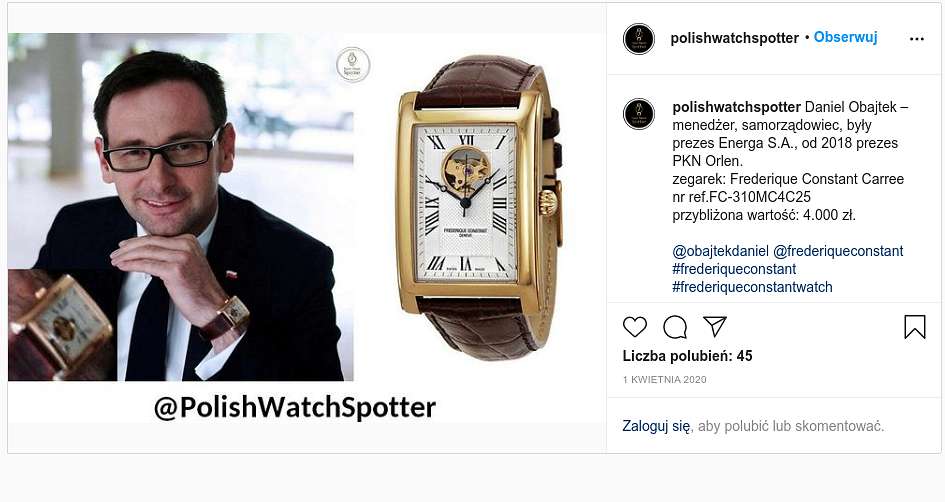Image resolution: width=945 pixels, height=502 pixels.
Task: Save post using bookmark icon
Action: tap(914, 327)
